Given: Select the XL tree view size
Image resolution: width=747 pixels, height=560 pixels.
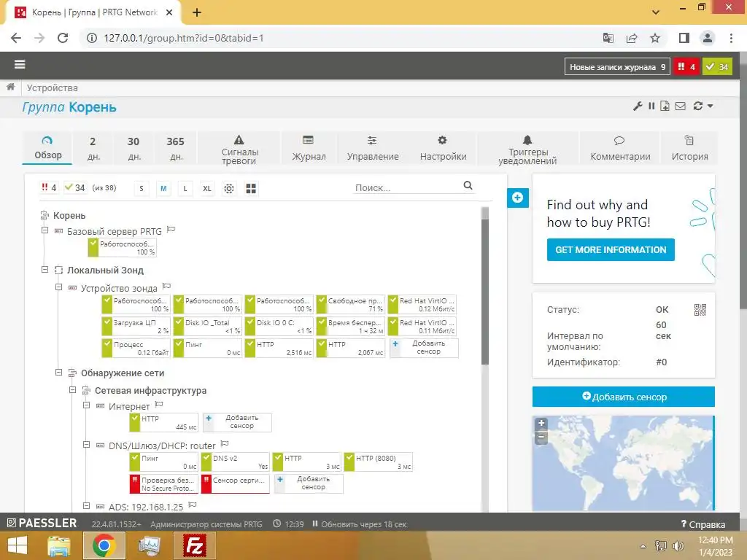Looking at the screenshot, I should [x=206, y=189].
